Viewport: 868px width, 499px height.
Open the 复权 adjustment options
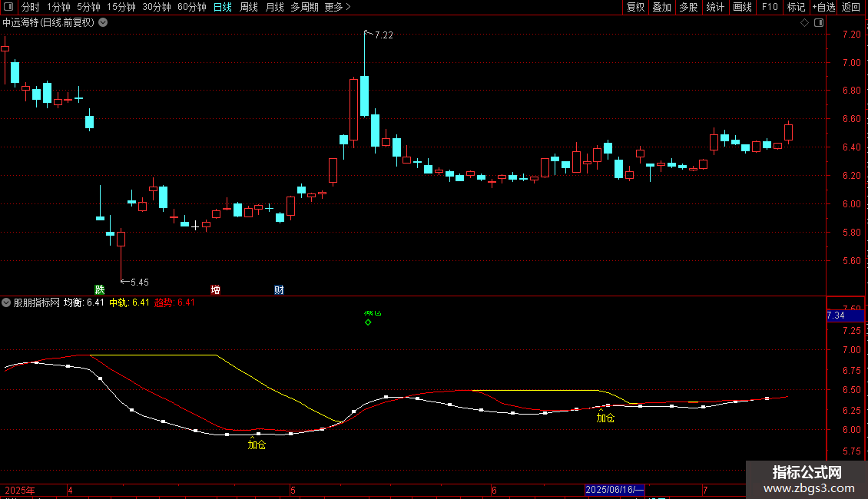pos(635,7)
